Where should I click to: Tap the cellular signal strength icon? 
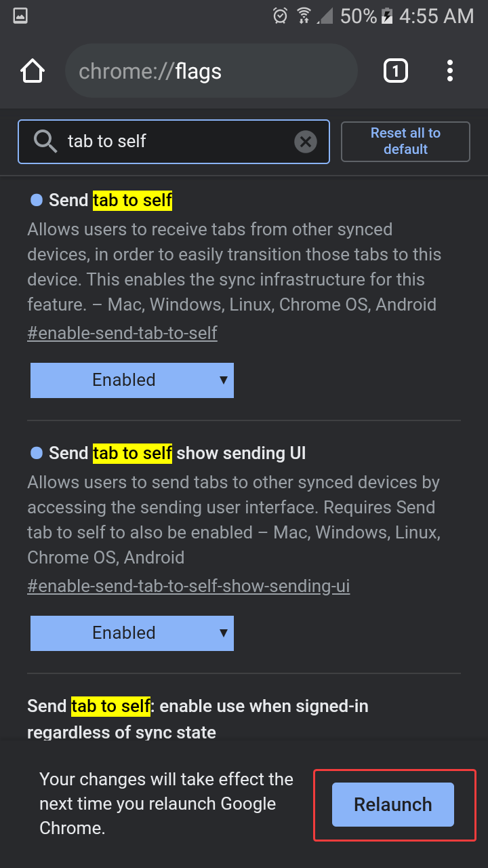(x=326, y=16)
